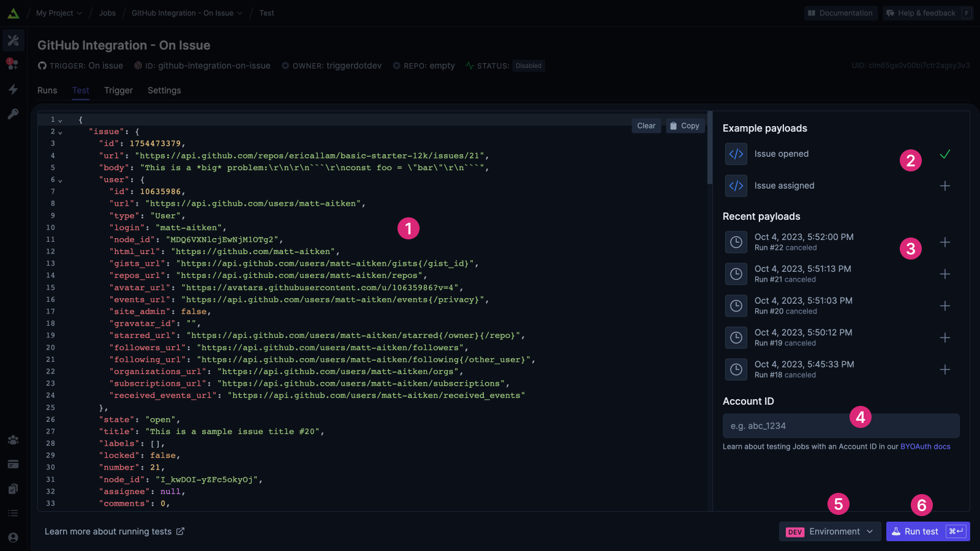Switch to the Settings tab
Image resolution: width=980 pixels, height=551 pixels.
164,90
